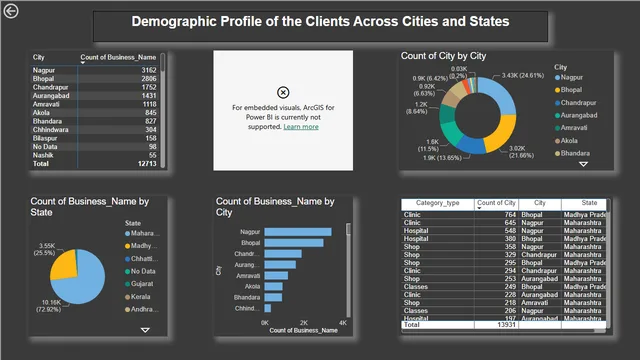Select Andhra... legend item in State pie
Screen dimensions: 640x360
142,309
